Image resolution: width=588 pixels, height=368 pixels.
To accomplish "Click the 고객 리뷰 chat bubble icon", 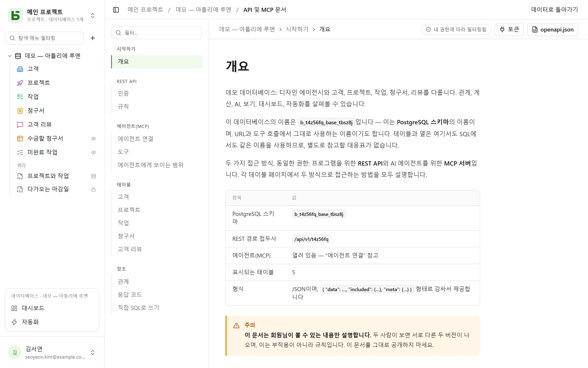I will coord(20,125).
